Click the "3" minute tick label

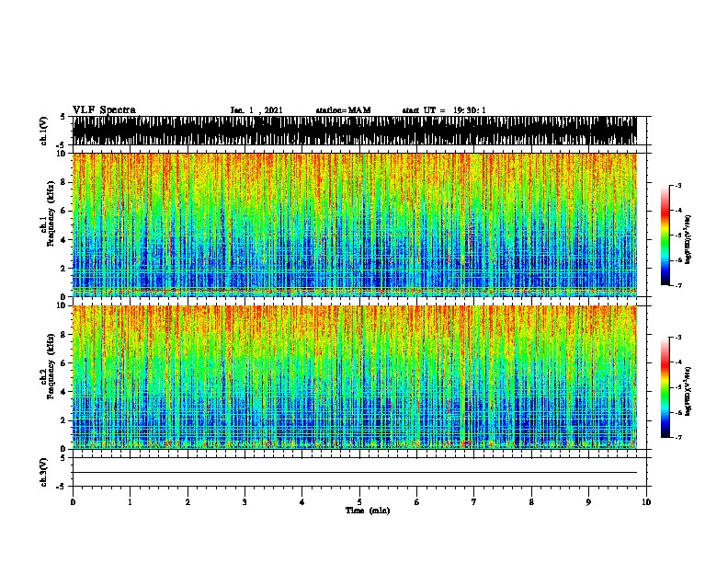pos(245,502)
